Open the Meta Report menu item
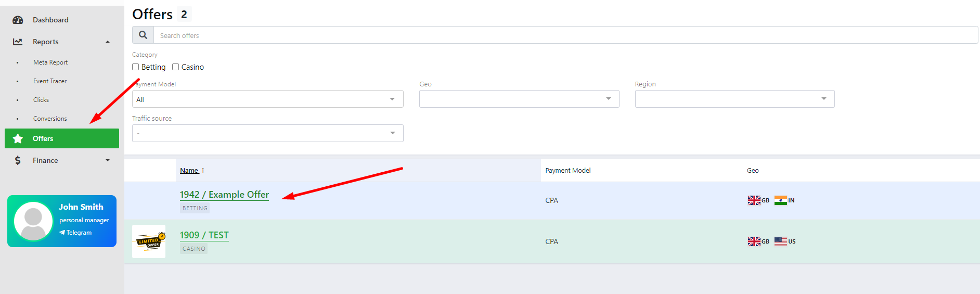 pos(50,62)
